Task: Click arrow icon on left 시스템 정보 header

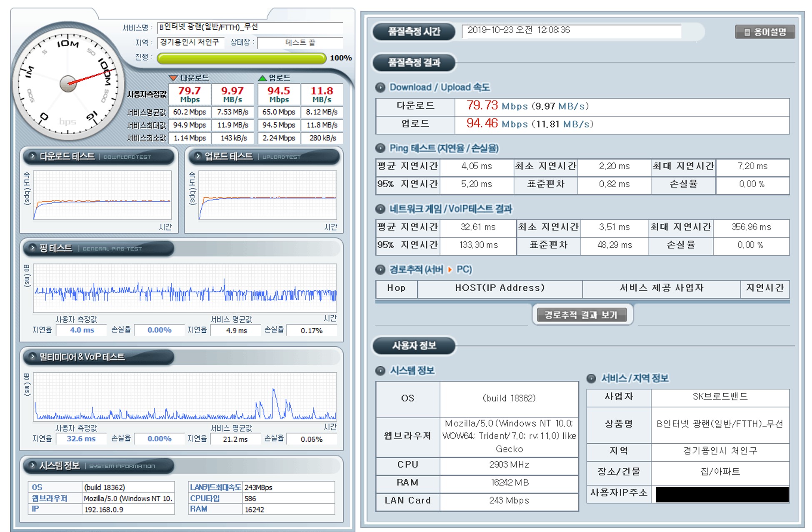Action: tap(32, 465)
